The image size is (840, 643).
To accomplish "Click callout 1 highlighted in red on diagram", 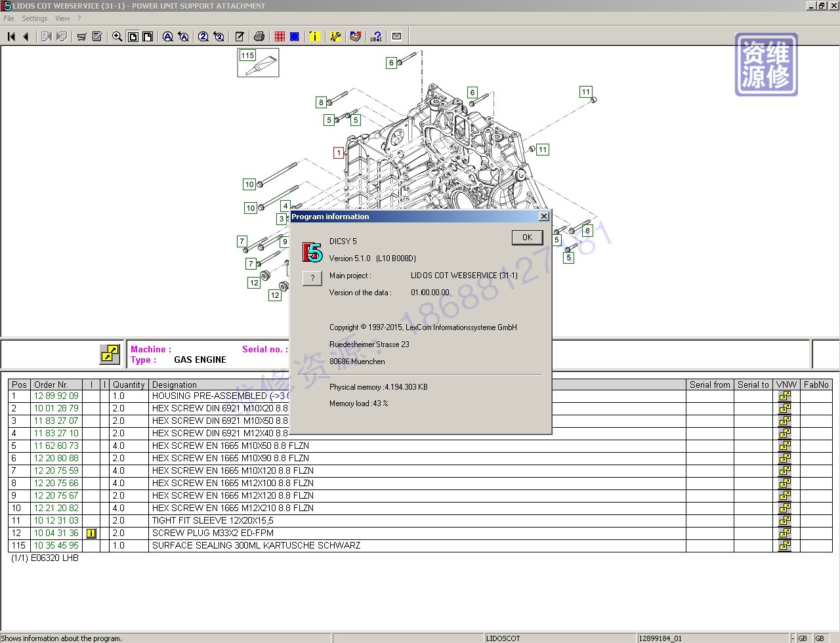I will 339,153.
